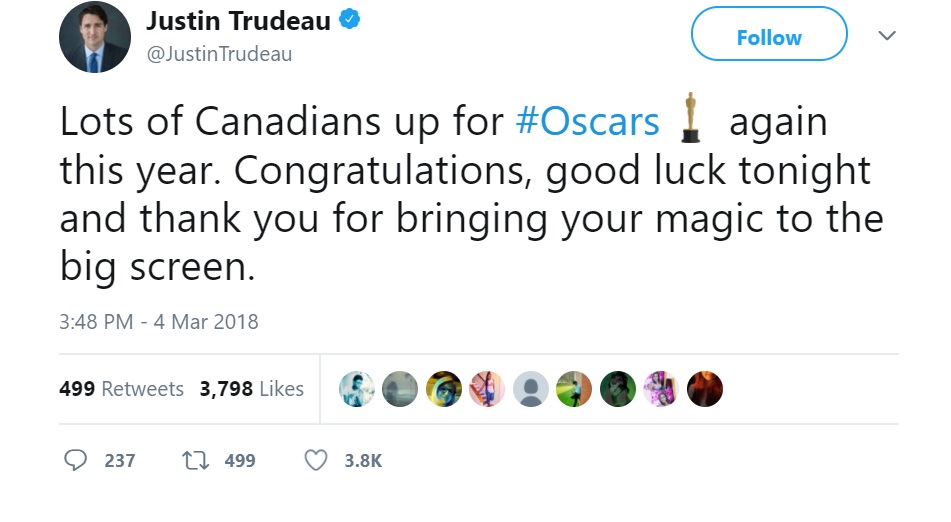This screenshot has width=951, height=522.
Task: Click the grey default silhouette avatar
Action: pyautogui.click(x=531, y=389)
